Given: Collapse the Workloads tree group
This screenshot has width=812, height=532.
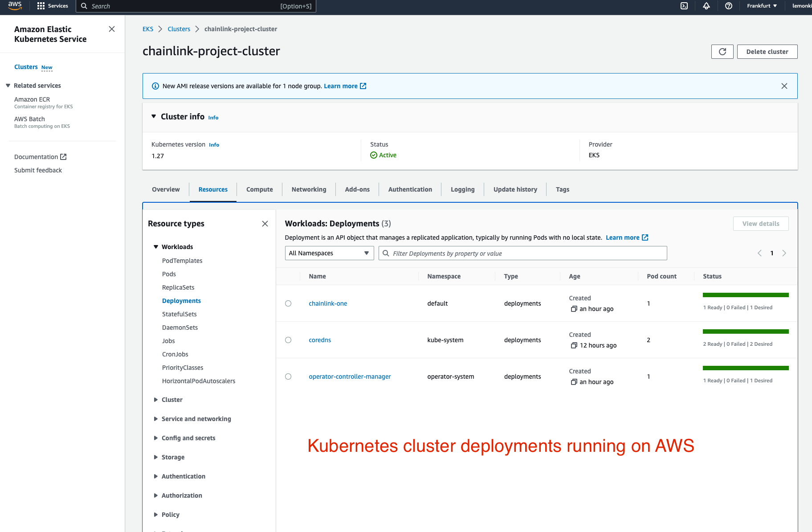Looking at the screenshot, I should click(x=156, y=247).
